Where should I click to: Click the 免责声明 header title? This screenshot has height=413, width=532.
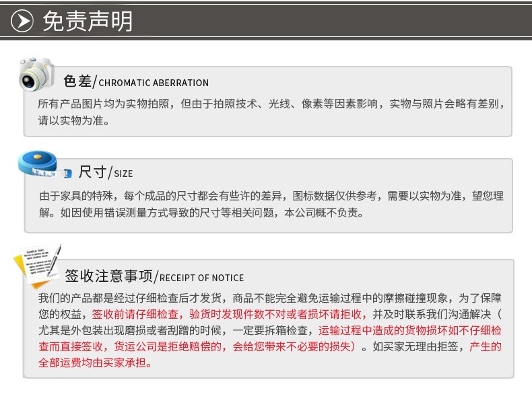(x=88, y=21)
